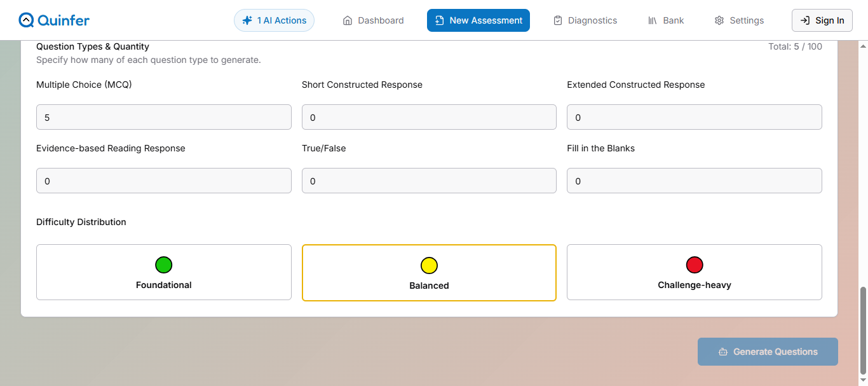Click the Quinfer logo icon

coord(26,20)
